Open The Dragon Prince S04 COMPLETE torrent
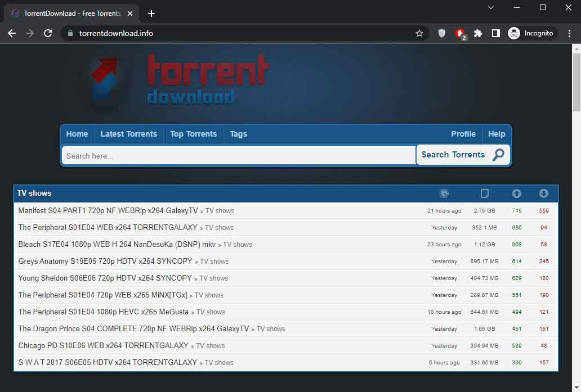 click(x=133, y=328)
